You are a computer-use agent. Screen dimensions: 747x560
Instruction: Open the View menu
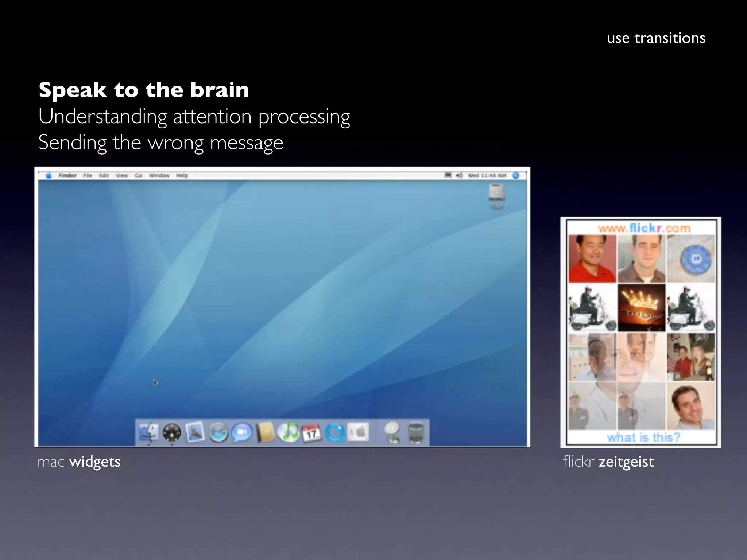tap(122, 175)
